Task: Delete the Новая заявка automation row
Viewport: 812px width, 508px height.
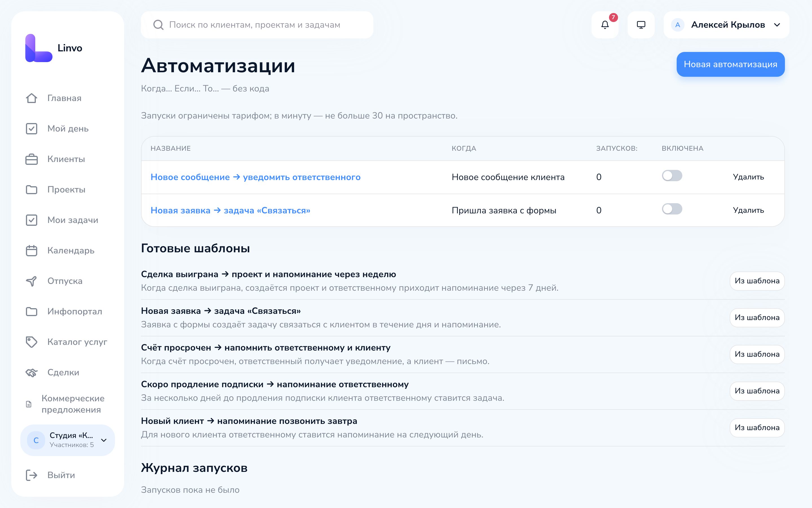Action: 748,210
